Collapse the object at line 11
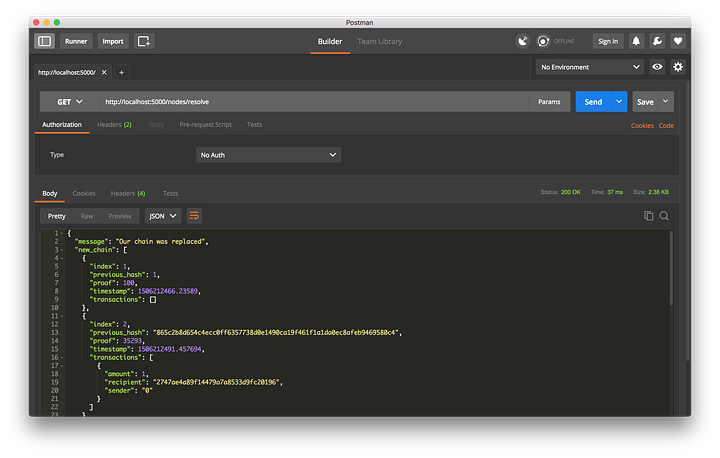 (62, 316)
